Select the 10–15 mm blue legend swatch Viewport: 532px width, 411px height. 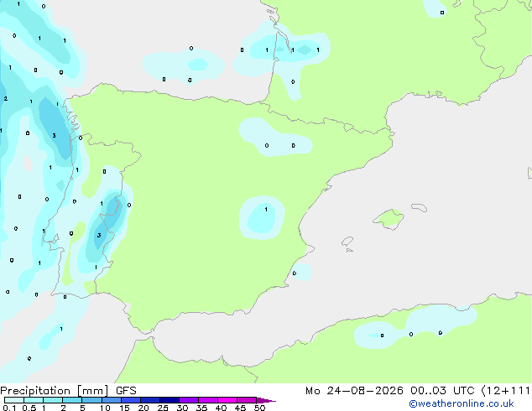111,400
